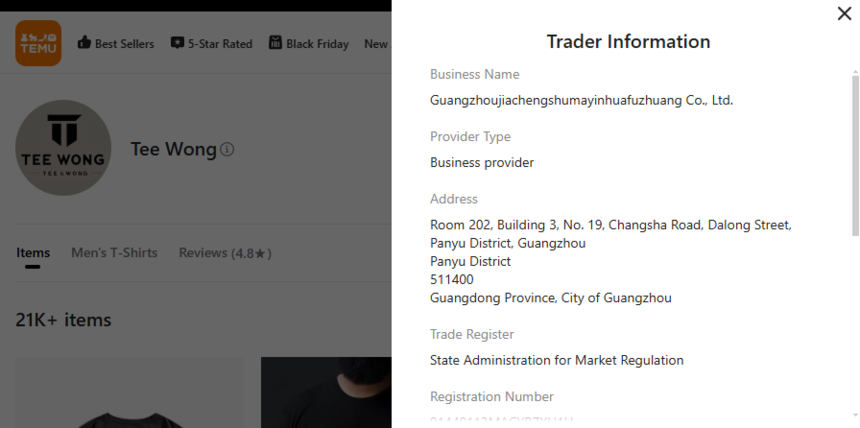
Task: Click the Temu logo icon
Action: pyautogui.click(x=38, y=43)
